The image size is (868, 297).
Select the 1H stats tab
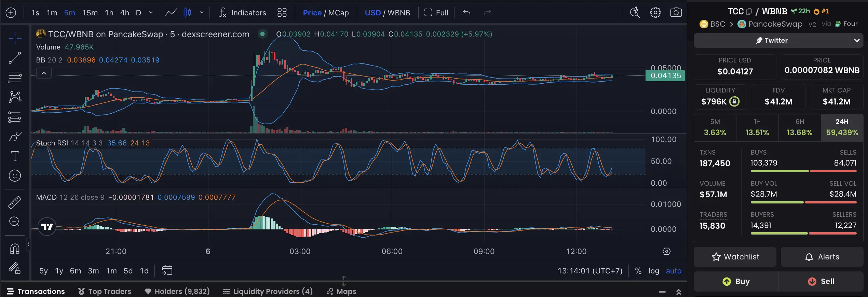pos(757,128)
